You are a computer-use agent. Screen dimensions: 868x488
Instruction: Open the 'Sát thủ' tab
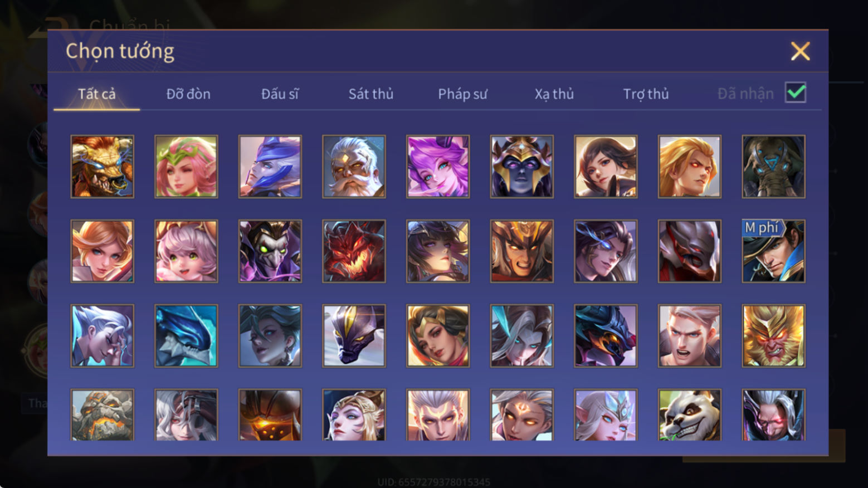click(371, 94)
